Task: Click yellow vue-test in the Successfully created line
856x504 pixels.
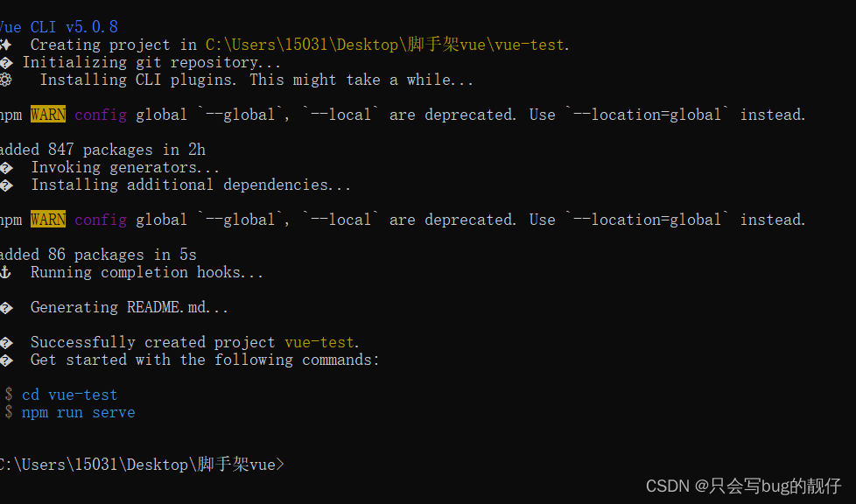Action: tap(319, 342)
